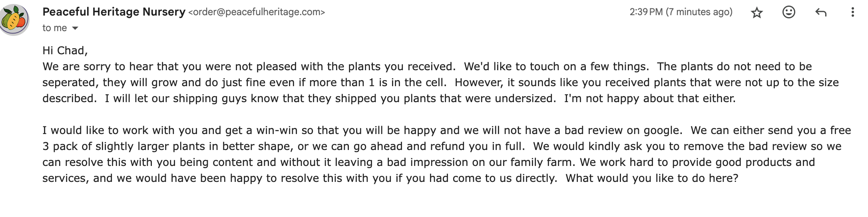Expand recipient details arrow beside 'to me'
Image resolution: width=868 pixels, height=217 pixels.
tap(75, 28)
